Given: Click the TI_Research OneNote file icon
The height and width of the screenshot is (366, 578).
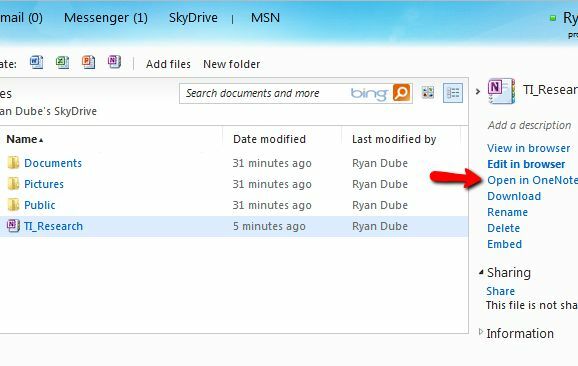Looking at the screenshot, I should coord(13,226).
